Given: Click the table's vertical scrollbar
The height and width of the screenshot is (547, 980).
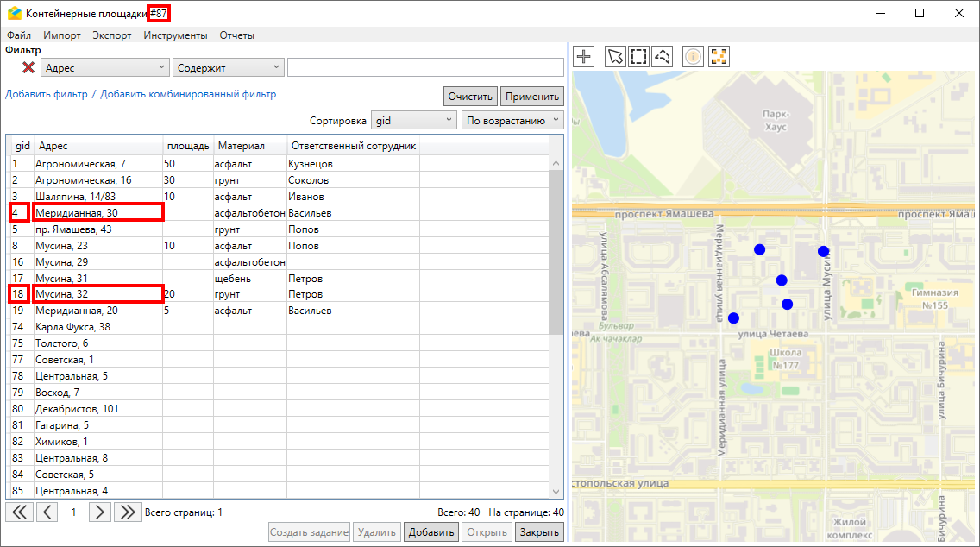Looking at the screenshot, I should pyautogui.click(x=556, y=250).
